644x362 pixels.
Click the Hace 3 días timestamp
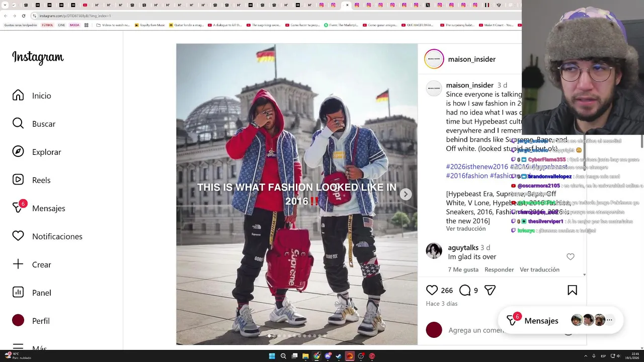point(442,304)
